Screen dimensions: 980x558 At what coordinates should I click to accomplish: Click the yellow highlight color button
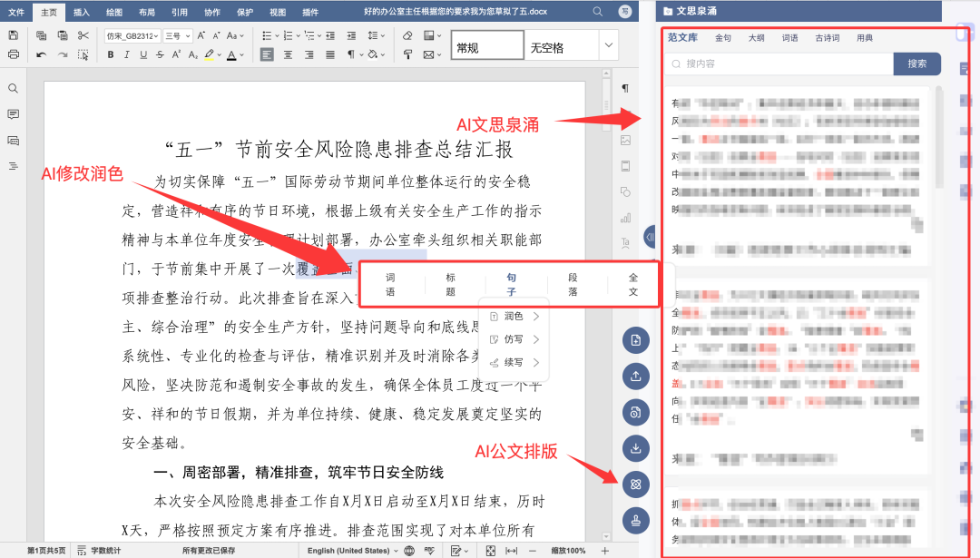tap(209, 54)
